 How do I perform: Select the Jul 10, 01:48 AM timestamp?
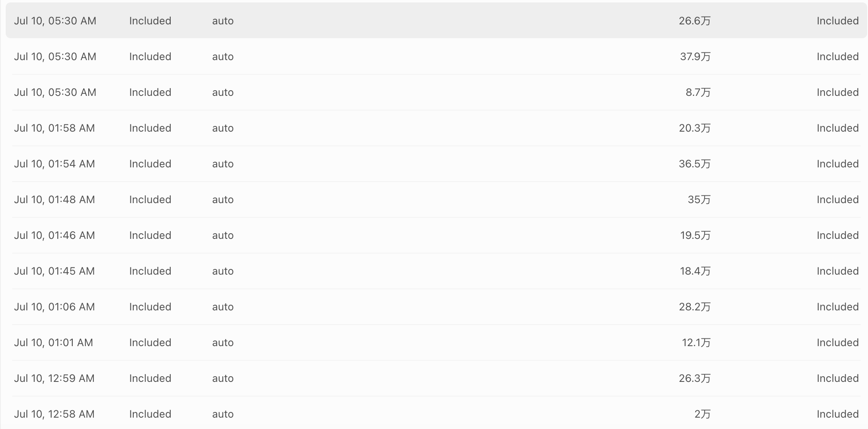(54, 199)
